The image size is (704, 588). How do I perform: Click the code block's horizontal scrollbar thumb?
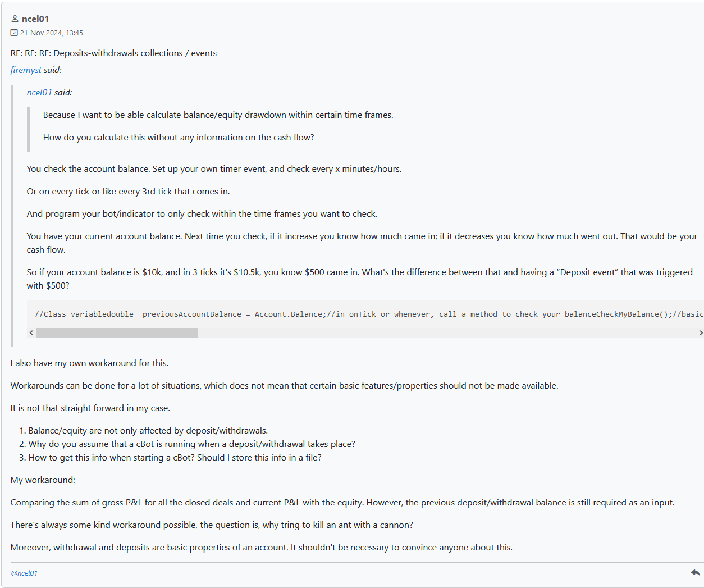(117, 332)
